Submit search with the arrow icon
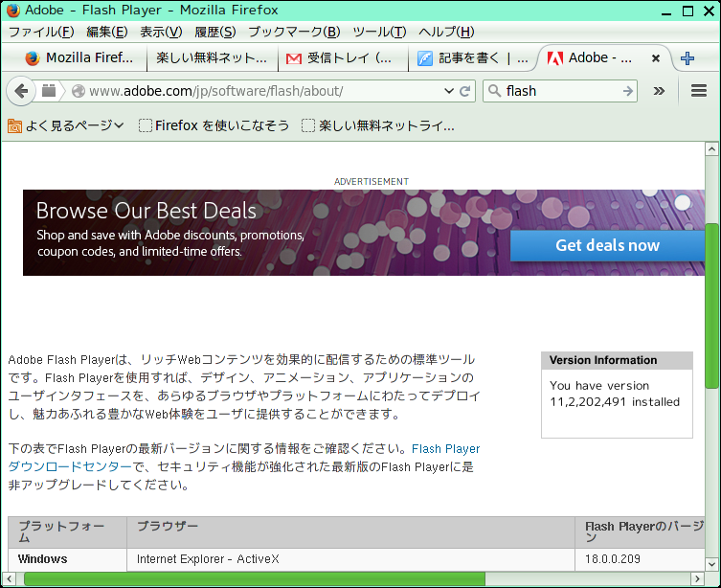The image size is (721, 588). [x=628, y=91]
